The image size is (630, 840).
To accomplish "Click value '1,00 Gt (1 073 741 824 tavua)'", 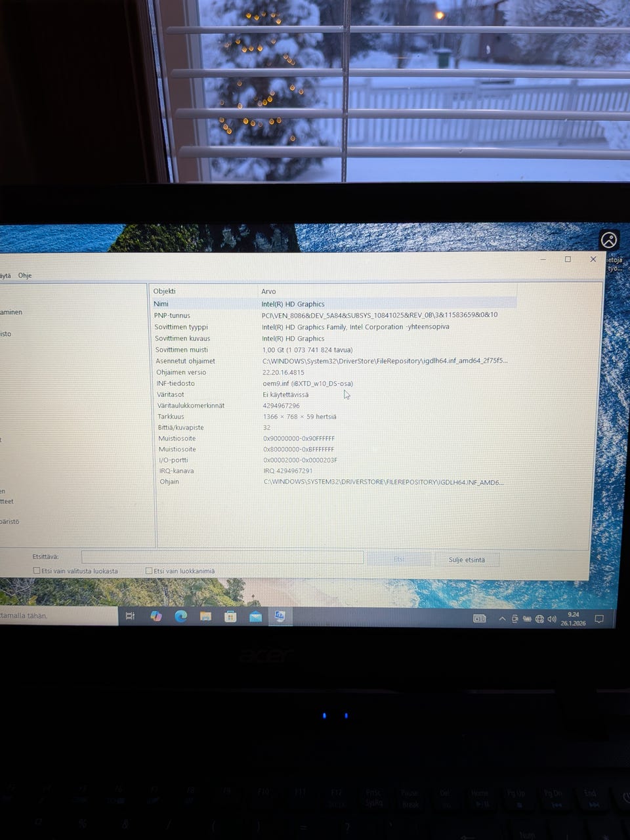I will 307,350.
